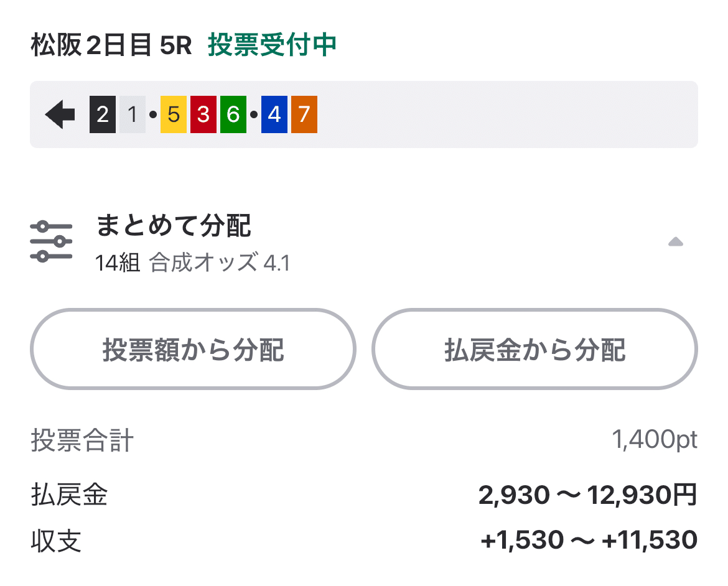This screenshot has width=728, height=586.
Task: Select the yellow number 5 racer badge
Action: (x=173, y=114)
